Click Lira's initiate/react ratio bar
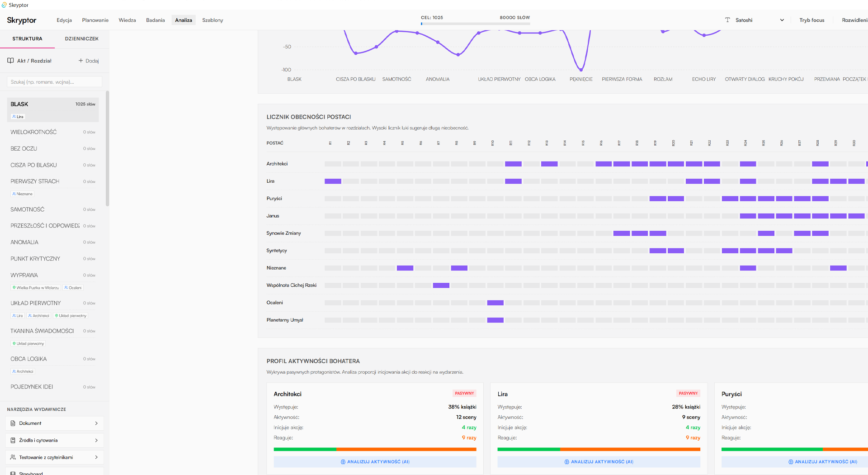Image resolution: width=868 pixels, height=475 pixels. pyautogui.click(x=599, y=449)
